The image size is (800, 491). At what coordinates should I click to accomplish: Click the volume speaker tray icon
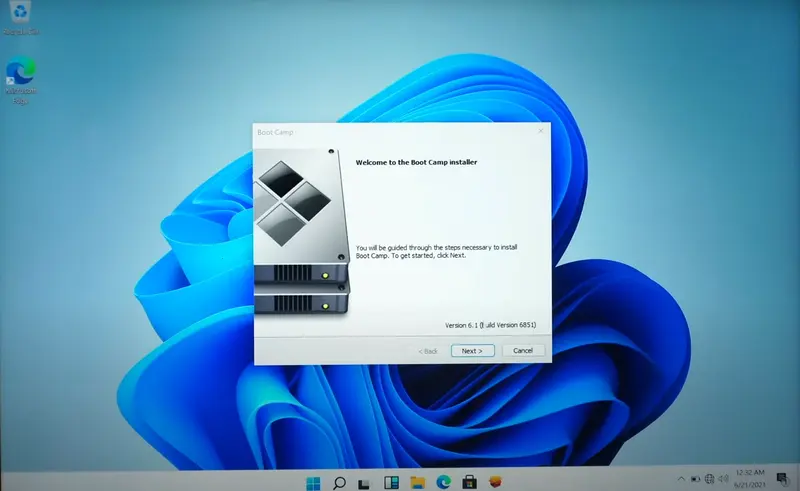[x=723, y=479]
